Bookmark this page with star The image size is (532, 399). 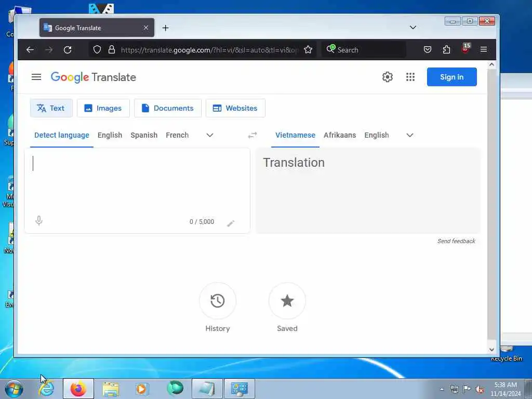308,50
